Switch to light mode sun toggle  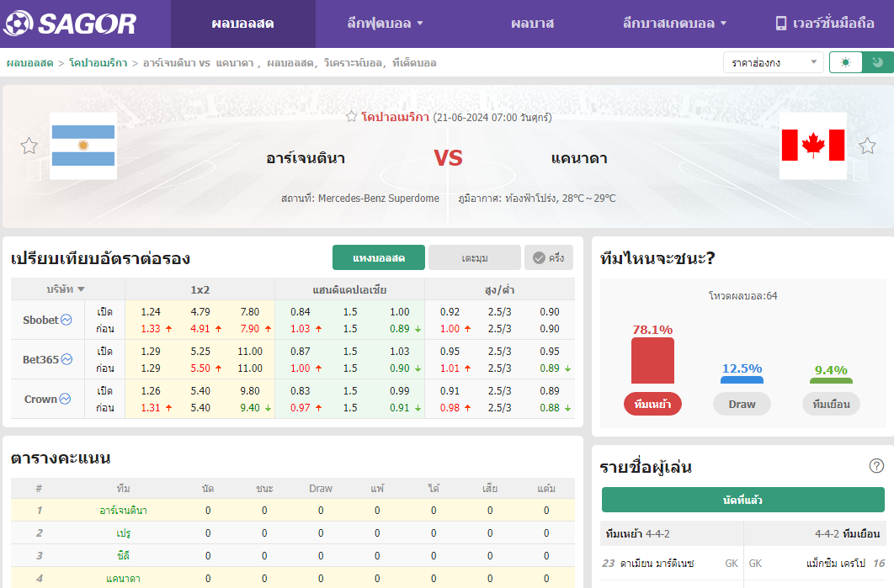[x=845, y=62]
